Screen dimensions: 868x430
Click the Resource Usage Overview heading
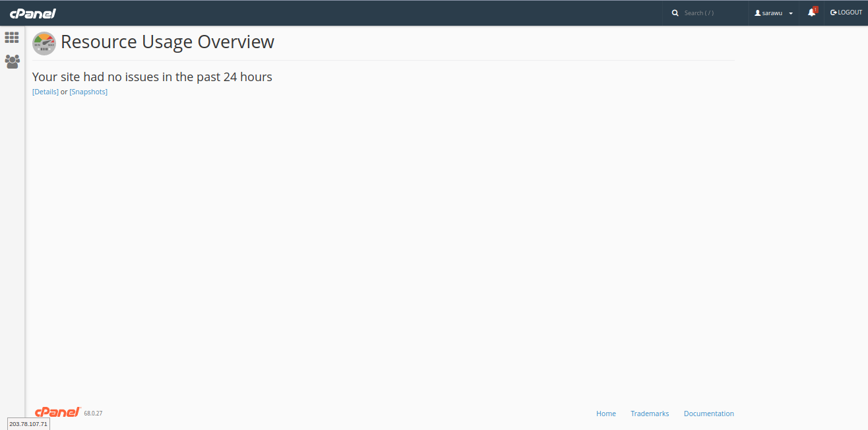tap(168, 42)
